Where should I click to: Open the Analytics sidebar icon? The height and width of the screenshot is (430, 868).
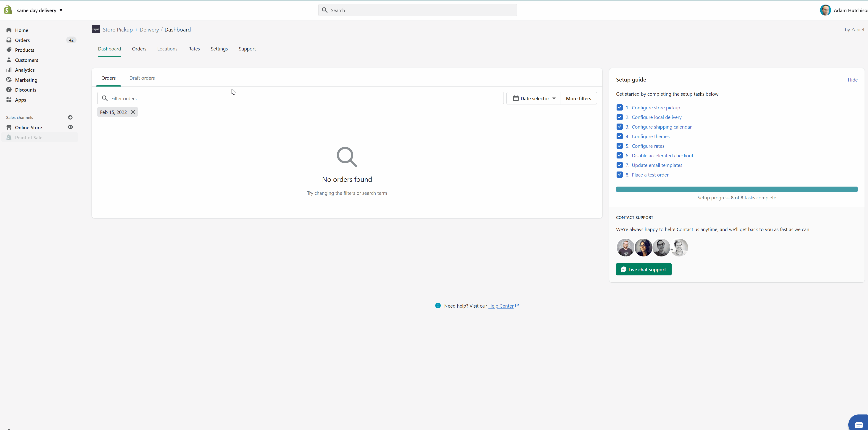click(9, 70)
